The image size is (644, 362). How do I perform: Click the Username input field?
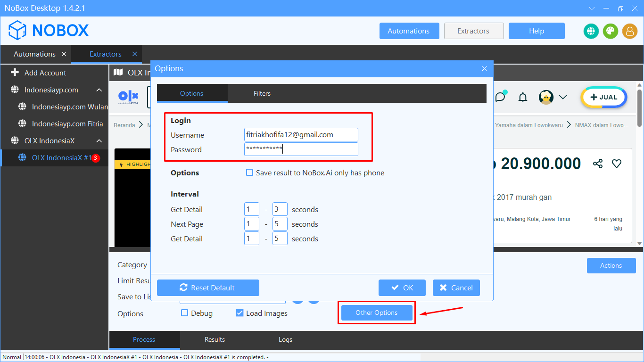(x=301, y=135)
